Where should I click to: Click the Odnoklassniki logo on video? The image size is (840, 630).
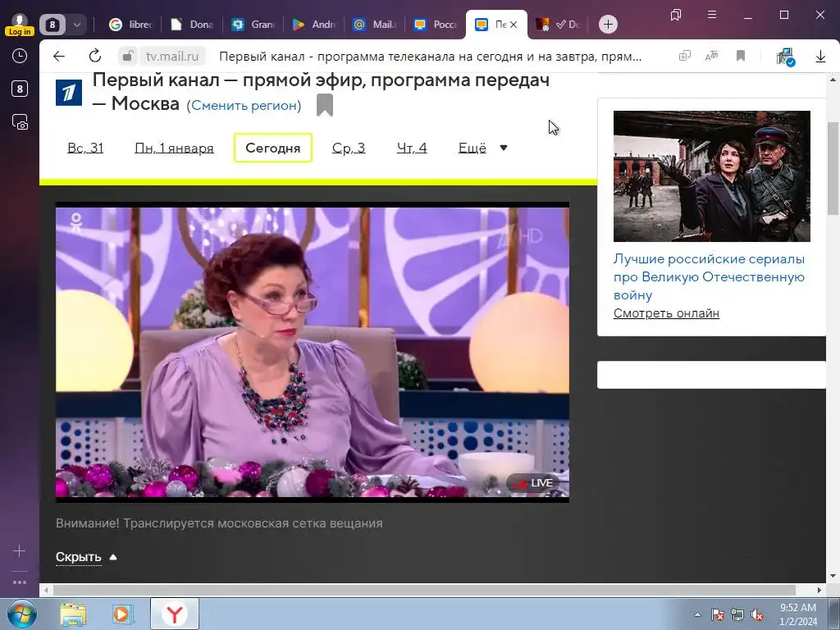tap(76, 223)
